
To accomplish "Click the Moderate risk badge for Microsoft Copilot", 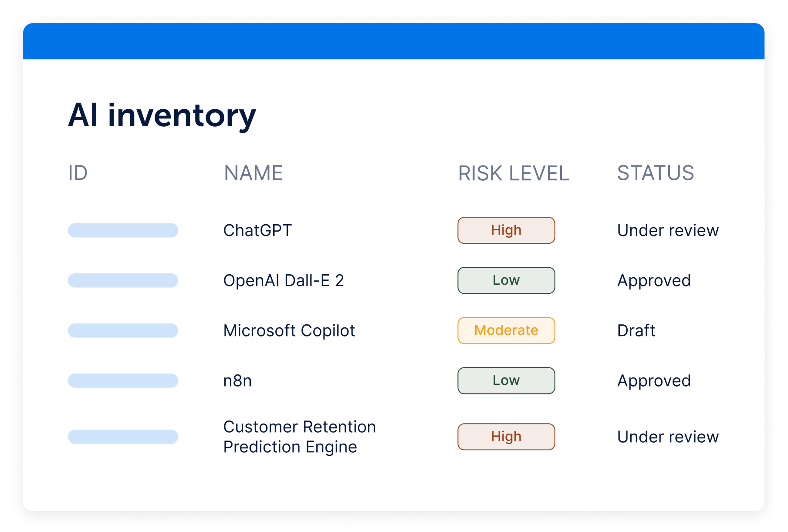I will [506, 330].
